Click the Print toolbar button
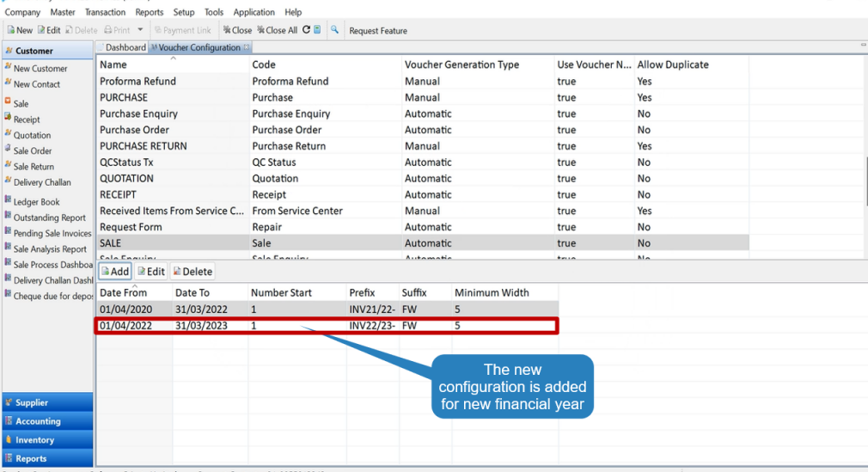 click(x=118, y=30)
